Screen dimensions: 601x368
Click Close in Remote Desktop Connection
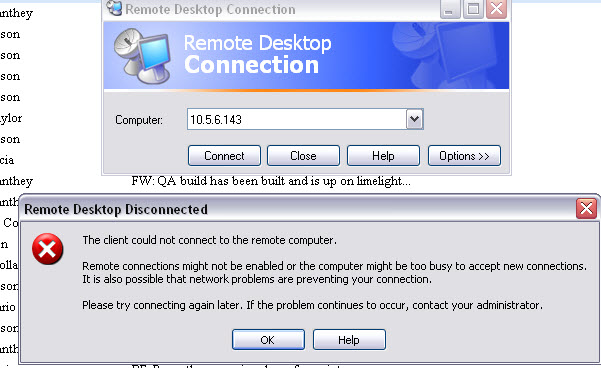[303, 156]
